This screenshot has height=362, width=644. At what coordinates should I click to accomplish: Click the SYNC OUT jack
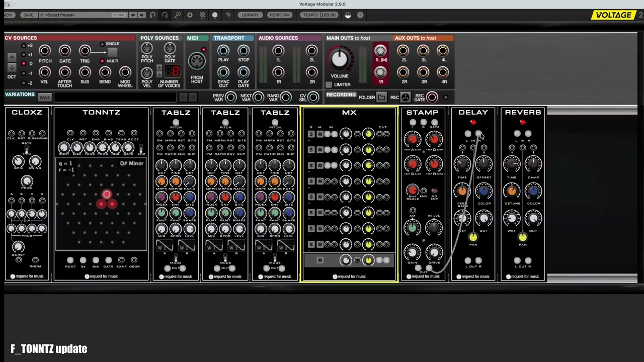(x=223, y=72)
